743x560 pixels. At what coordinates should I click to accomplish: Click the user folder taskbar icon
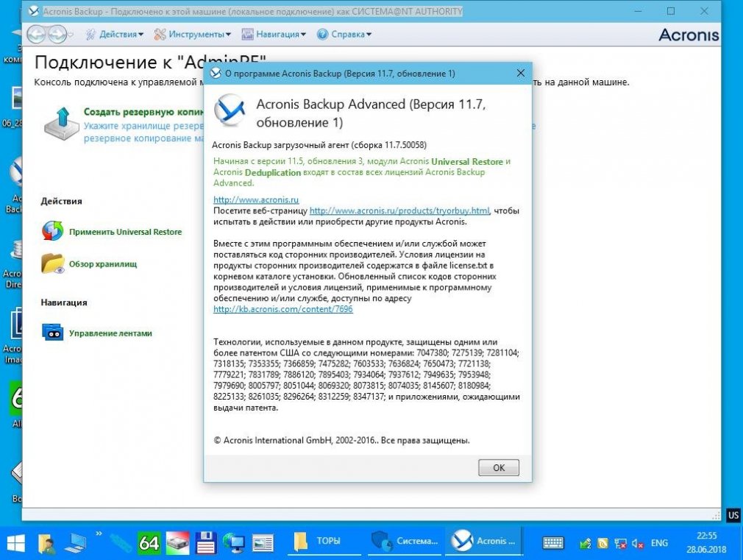[47, 543]
